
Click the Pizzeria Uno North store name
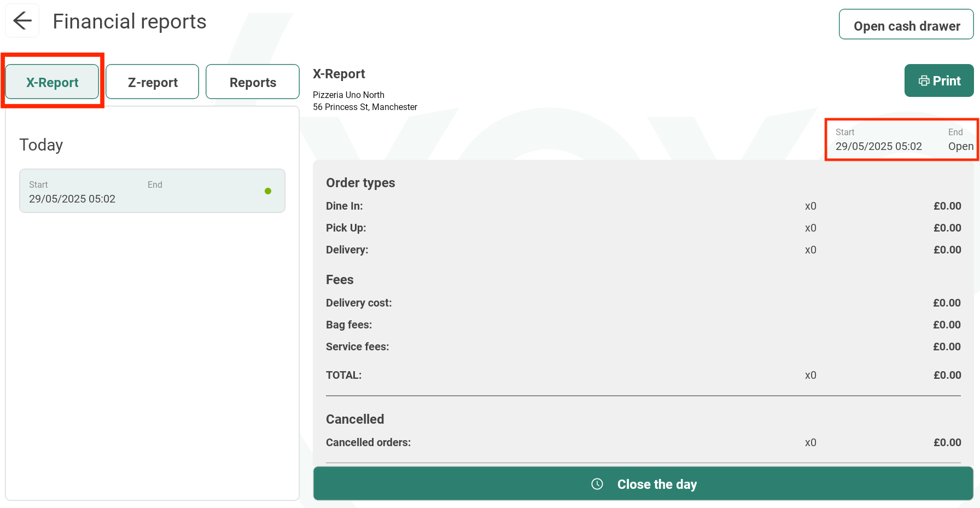(348, 95)
